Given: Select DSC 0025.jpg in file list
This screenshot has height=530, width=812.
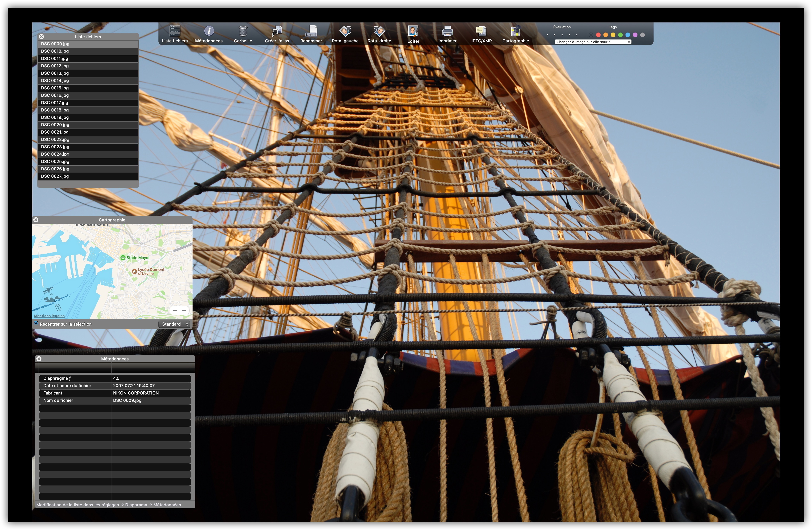Looking at the screenshot, I should (88, 161).
